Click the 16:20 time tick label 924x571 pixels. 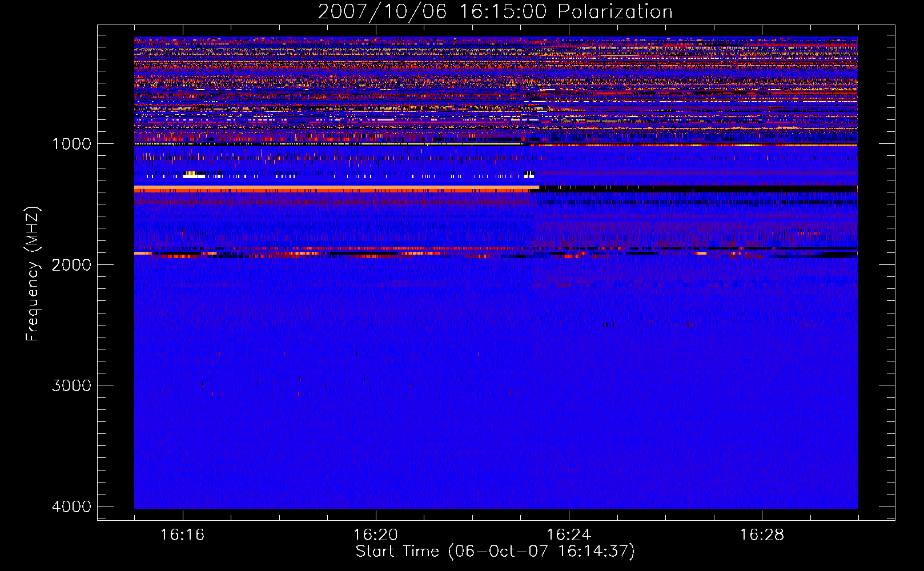click(375, 534)
